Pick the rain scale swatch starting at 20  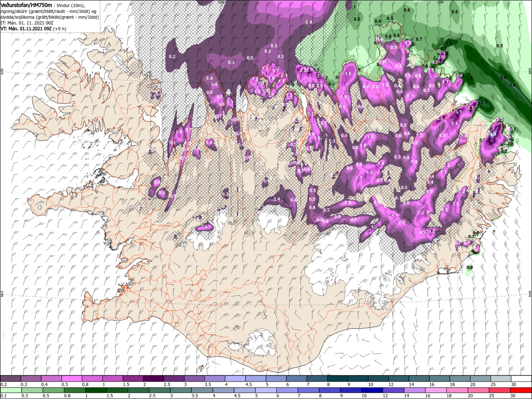(479, 390)
